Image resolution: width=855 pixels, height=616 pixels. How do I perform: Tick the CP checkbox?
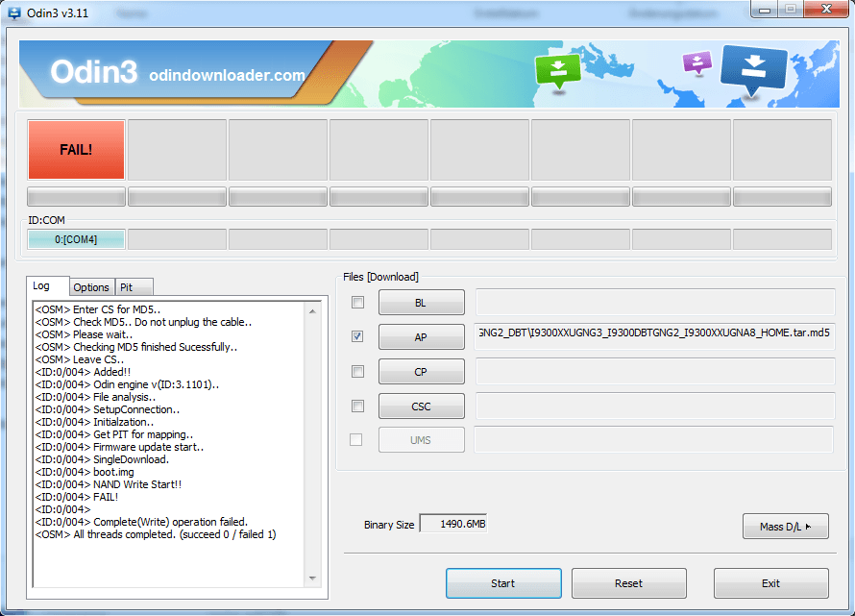(357, 372)
